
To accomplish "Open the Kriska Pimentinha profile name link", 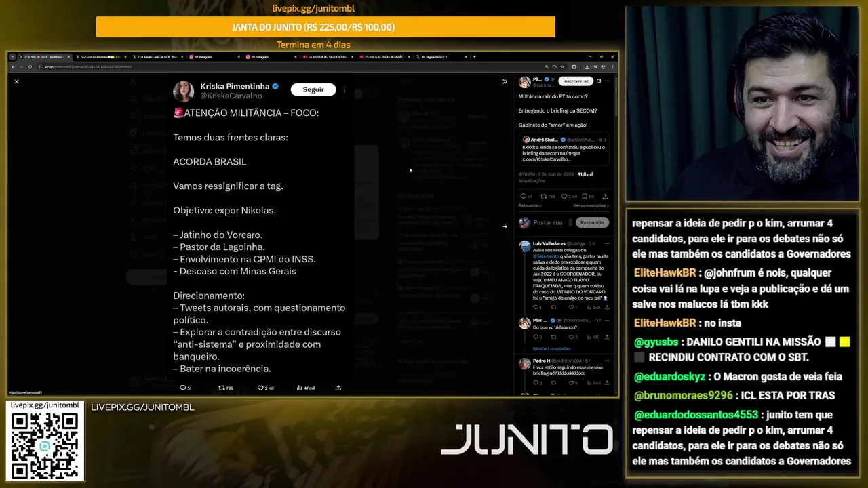I will 235,87.
